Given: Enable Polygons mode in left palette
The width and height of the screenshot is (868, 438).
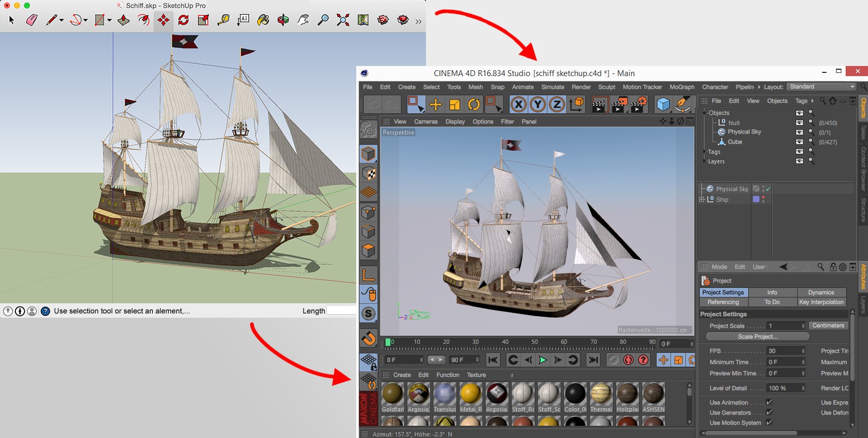Looking at the screenshot, I should pos(369,250).
